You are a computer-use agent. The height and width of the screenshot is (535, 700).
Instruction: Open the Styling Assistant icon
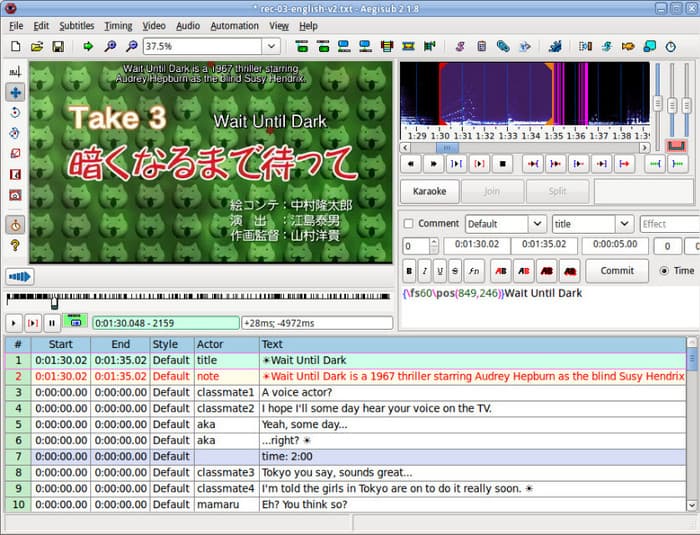click(x=607, y=46)
